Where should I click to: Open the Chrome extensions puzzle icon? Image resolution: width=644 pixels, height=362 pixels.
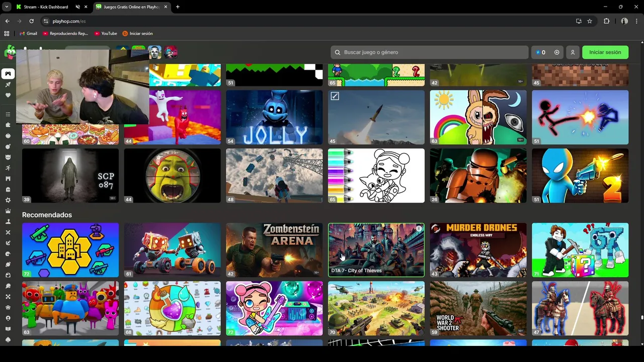point(606,21)
